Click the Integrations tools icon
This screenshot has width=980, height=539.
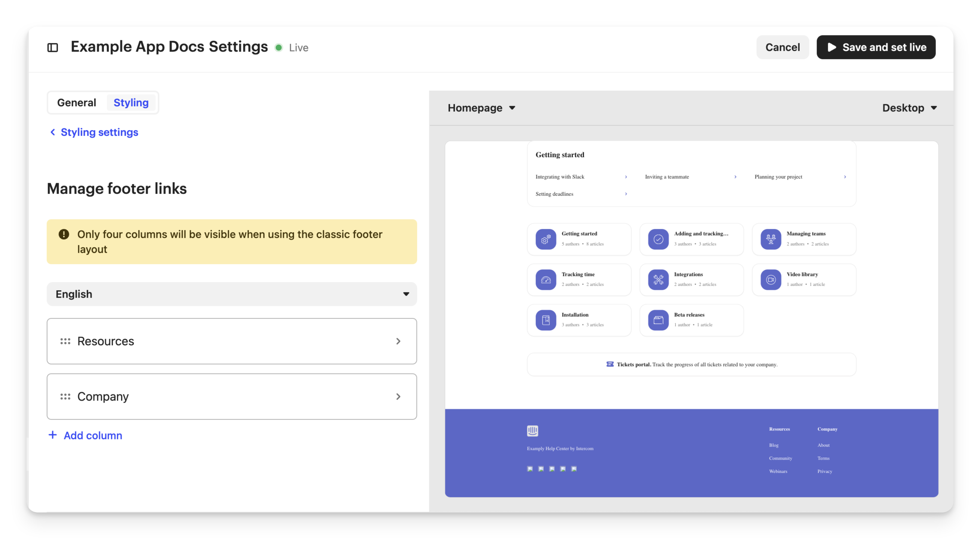tap(658, 279)
